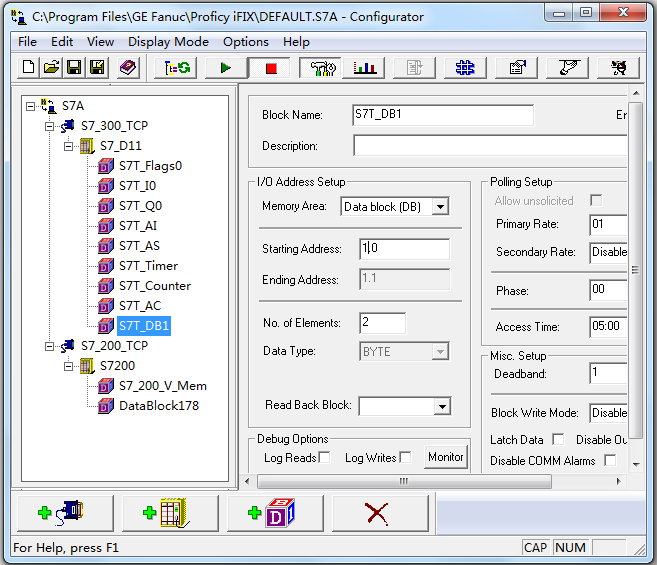Open the Options menu
This screenshot has height=565, width=657.
click(246, 42)
